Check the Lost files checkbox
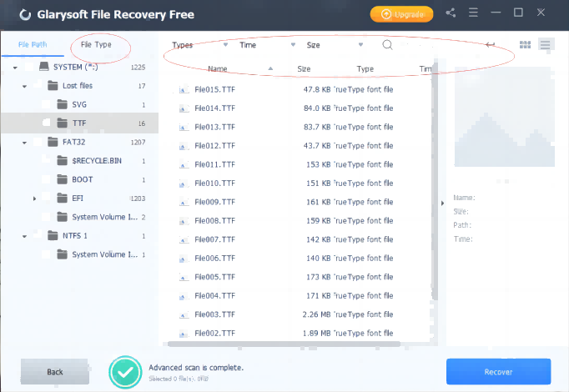 coord(38,86)
